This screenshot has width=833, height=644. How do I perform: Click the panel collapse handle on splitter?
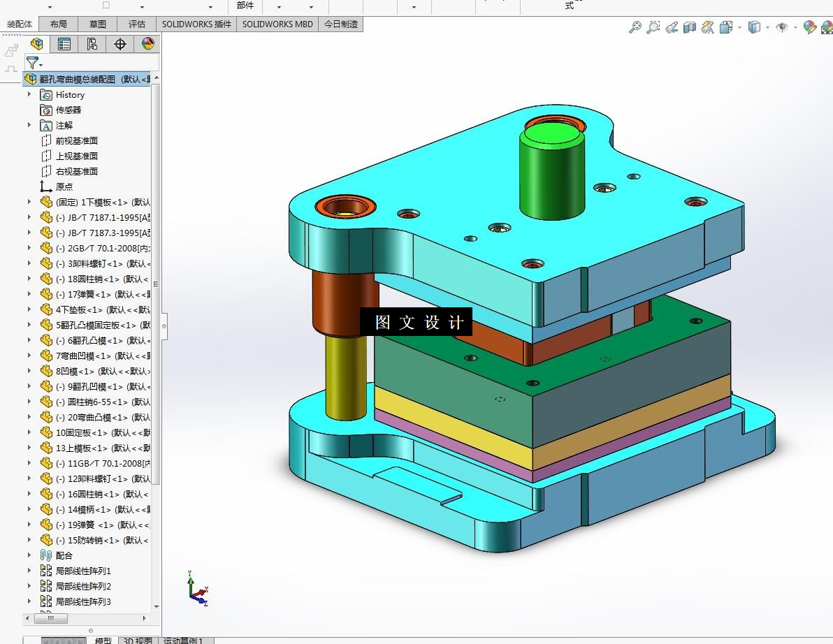pos(164,326)
